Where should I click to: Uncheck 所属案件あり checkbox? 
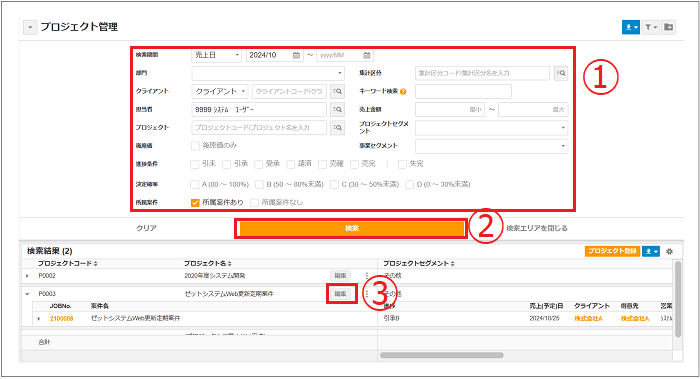coord(195,203)
